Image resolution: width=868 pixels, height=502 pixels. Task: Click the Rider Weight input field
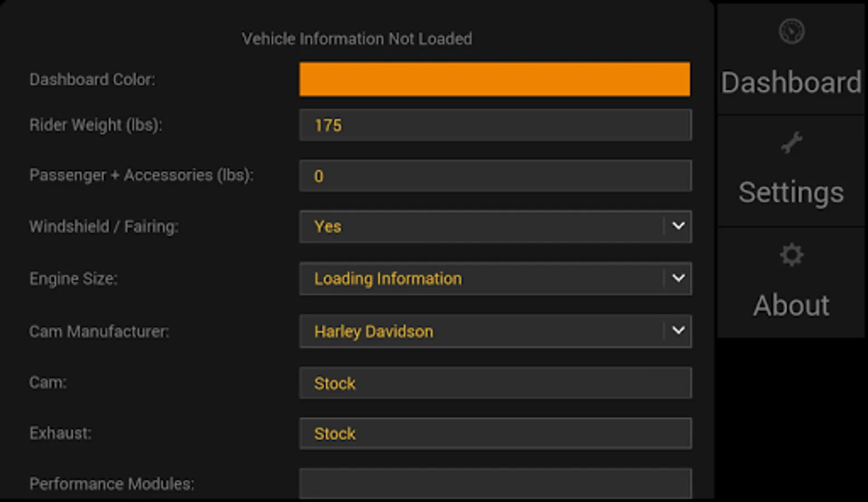[x=494, y=125]
